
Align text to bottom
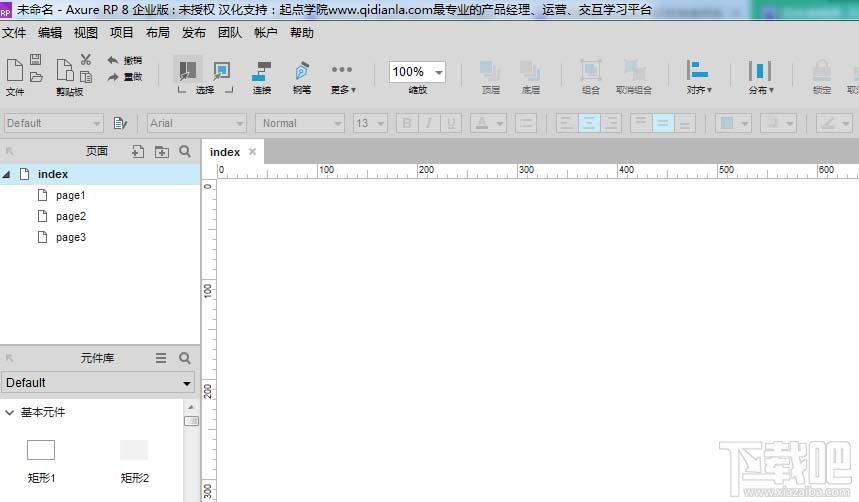(685, 123)
